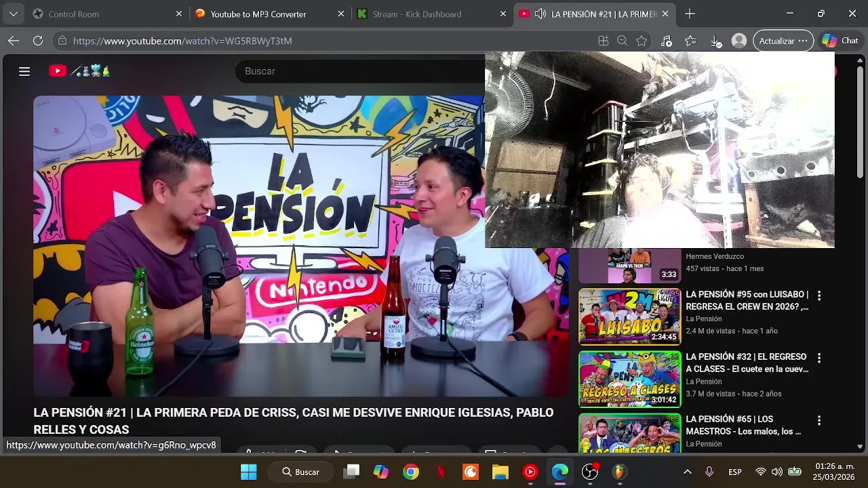
Task: Open more options for LA PENSIÓN #95 video
Action: [819, 296]
